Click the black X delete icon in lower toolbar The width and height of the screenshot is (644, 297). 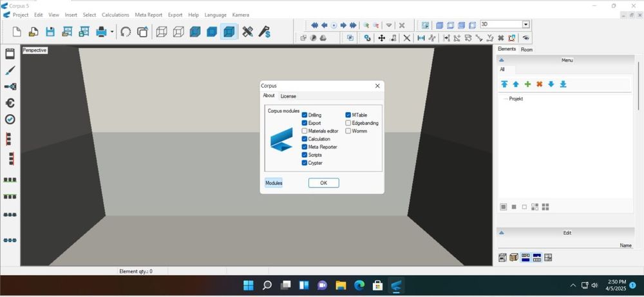coord(406,38)
